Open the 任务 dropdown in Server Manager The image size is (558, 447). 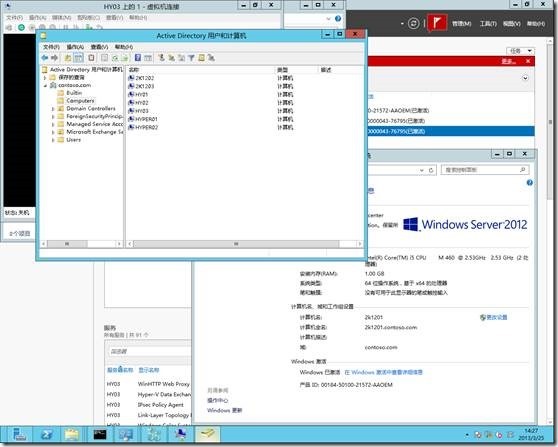point(521,51)
